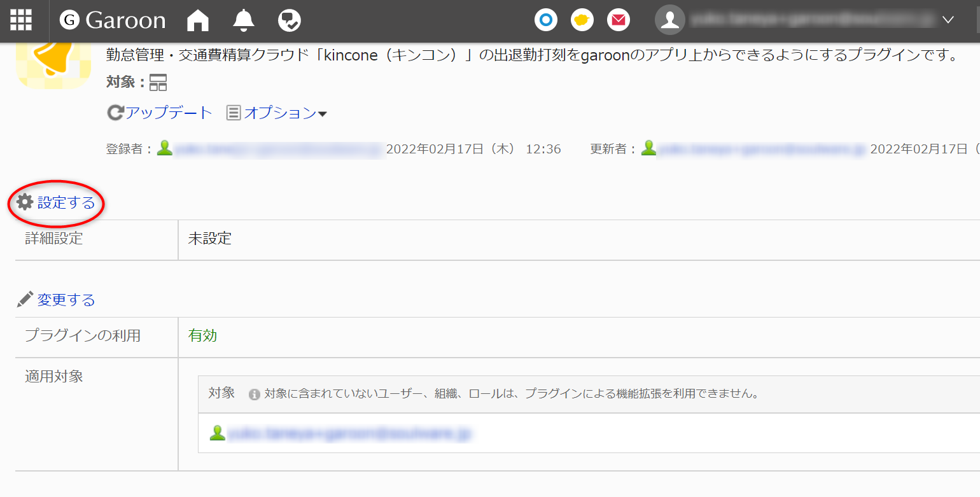Click the info icon beside 対象 note
980x497 pixels.
pyautogui.click(x=255, y=394)
